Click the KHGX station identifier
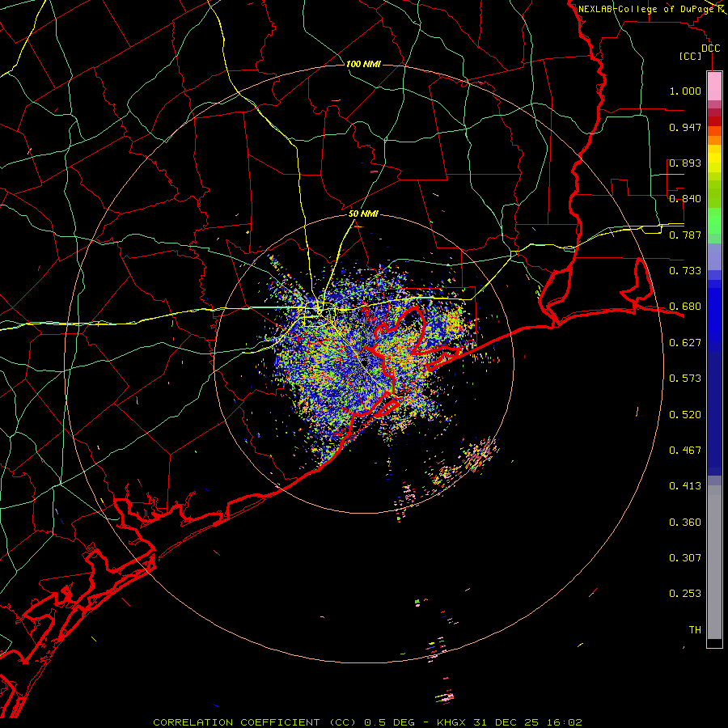Screen dimensions: 728x728 coord(453,722)
